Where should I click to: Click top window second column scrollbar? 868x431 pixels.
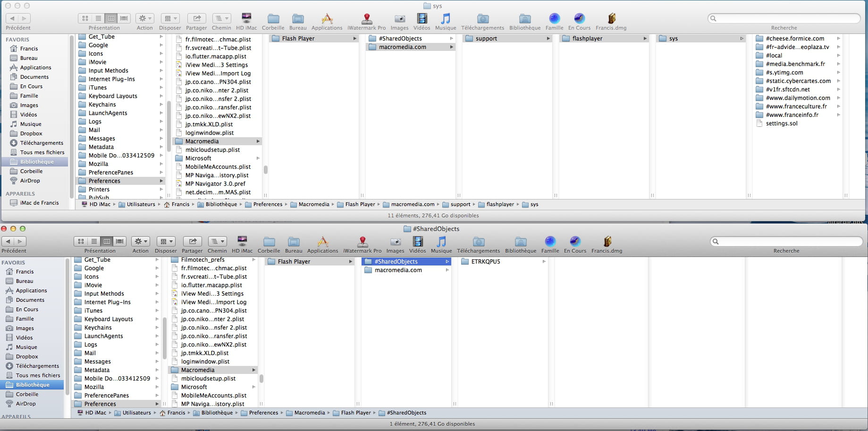click(x=265, y=170)
